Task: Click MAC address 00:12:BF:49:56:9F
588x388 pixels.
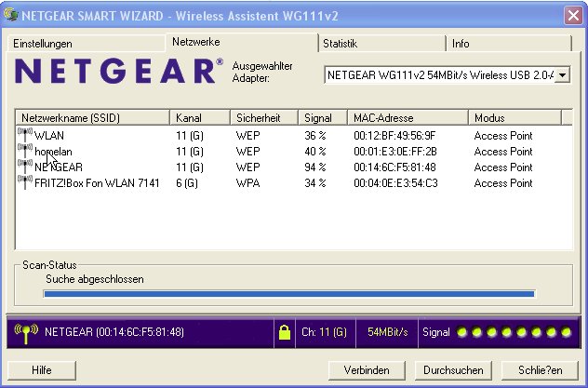Action: point(394,135)
